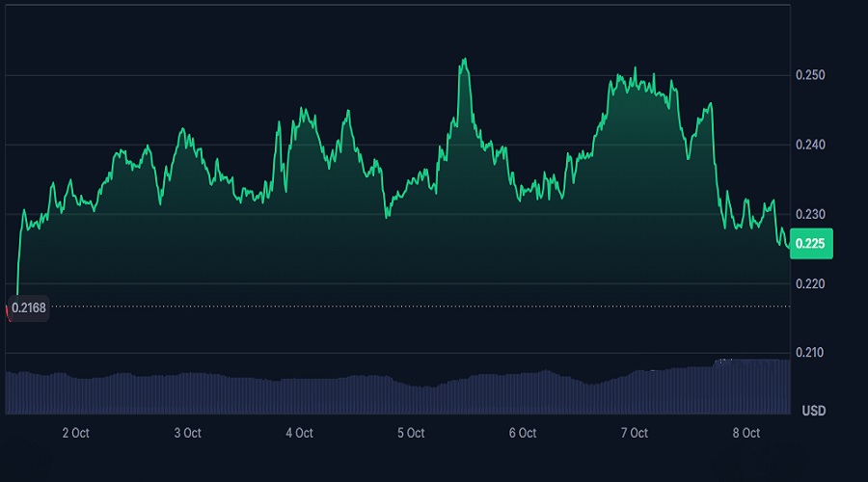Image resolution: width=868 pixels, height=482 pixels.
Task: Click the 0.2168 opening price label
Action: pos(28,309)
